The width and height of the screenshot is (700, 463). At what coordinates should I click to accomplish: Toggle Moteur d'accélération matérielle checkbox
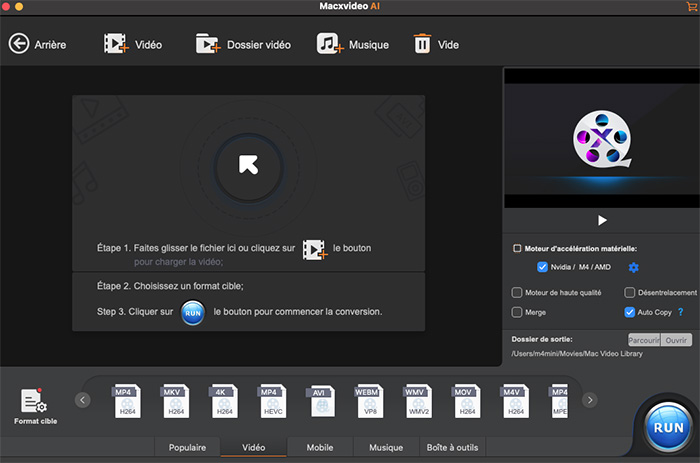(517, 248)
